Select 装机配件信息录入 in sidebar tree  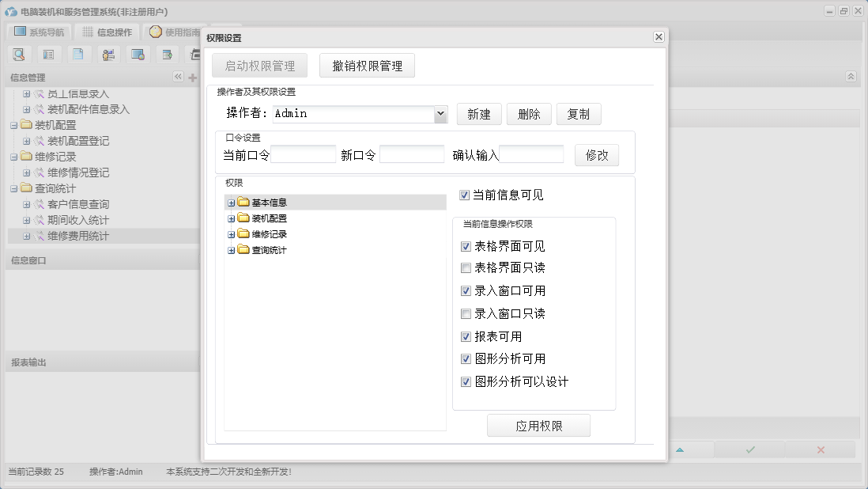(88, 110)
